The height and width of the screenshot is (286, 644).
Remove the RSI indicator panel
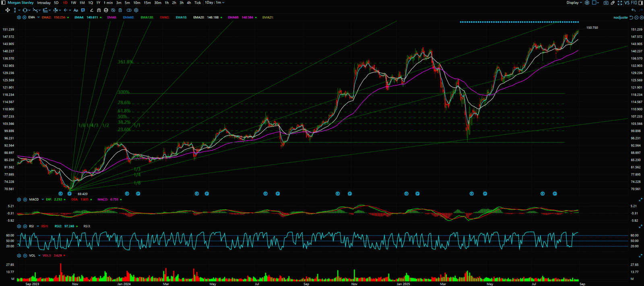click(24, 226)
